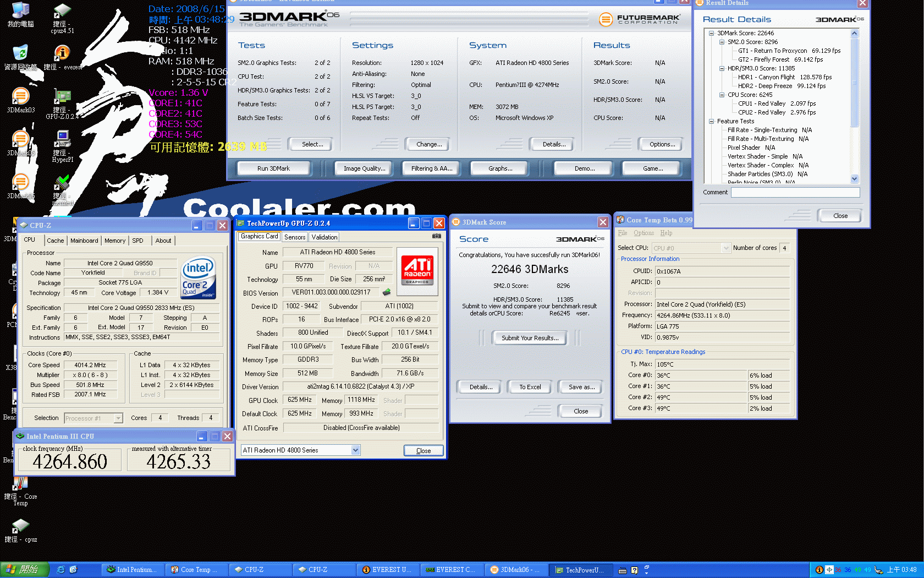Image resolution: width=924 pixels, height=578 pixels.
Task: Select GT1 - Return To Proxycon result row
Action: (x=789, y=51)
